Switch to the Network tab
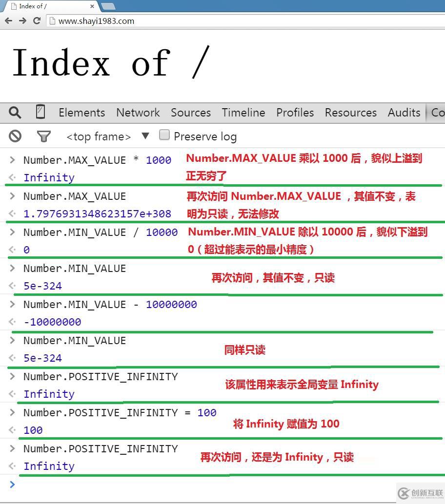Image resolution: width=445 pixels, height=504 pixels. point(138,113)
